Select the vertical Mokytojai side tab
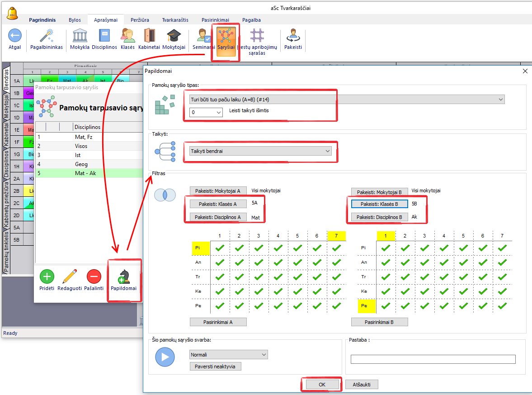This screenshot has width=532, height=395. pos(6,106)
